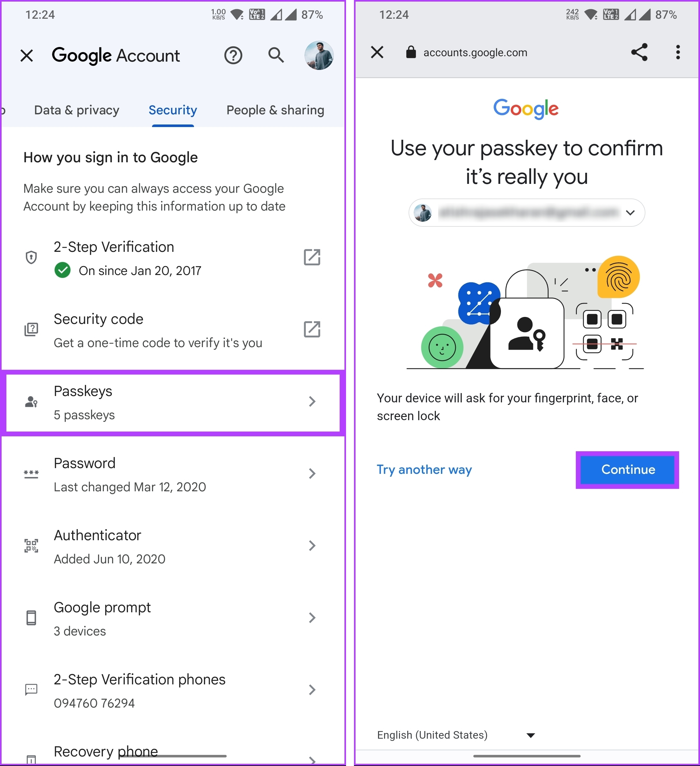The height and width of the screenshot is (766, 700).
Task: Open the three-dot browser menu
Action: (677, 52)
